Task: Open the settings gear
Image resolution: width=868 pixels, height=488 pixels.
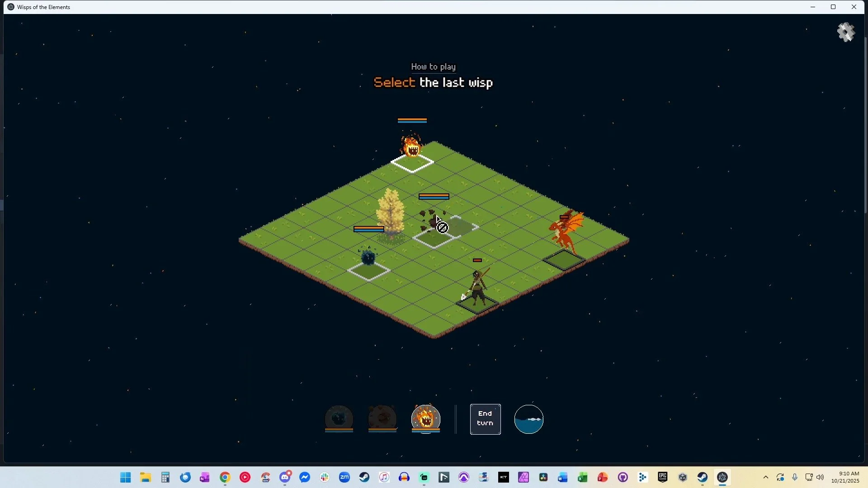Action: (x=845, y=33)
